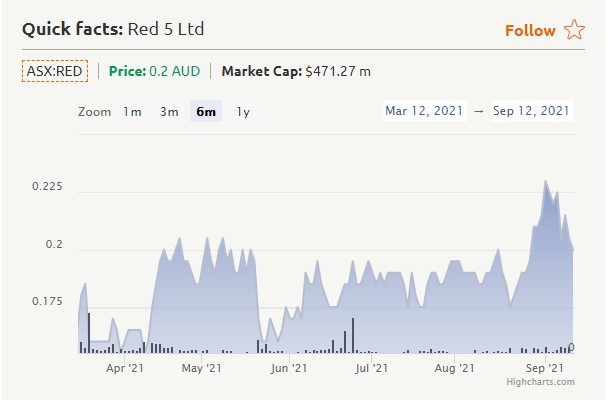
Task: Change chart zoom to 1y
Action: [x=243, y=112]
